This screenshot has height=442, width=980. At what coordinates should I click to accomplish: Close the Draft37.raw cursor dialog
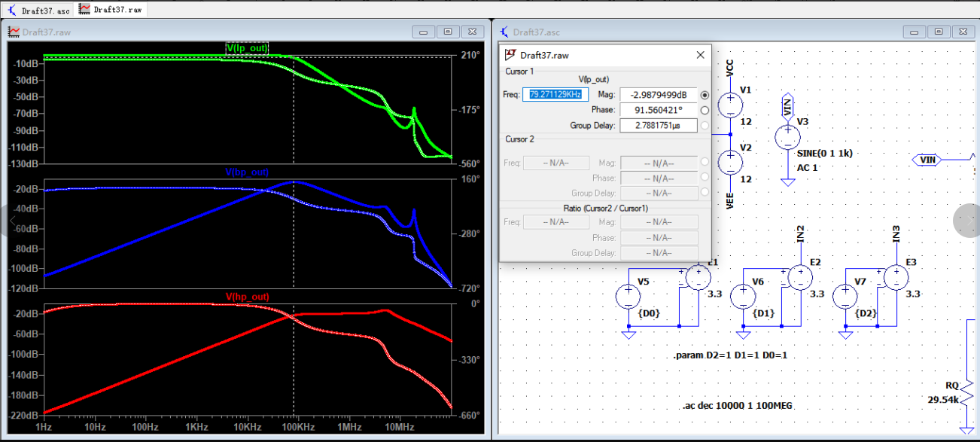(x=700, y=55)
